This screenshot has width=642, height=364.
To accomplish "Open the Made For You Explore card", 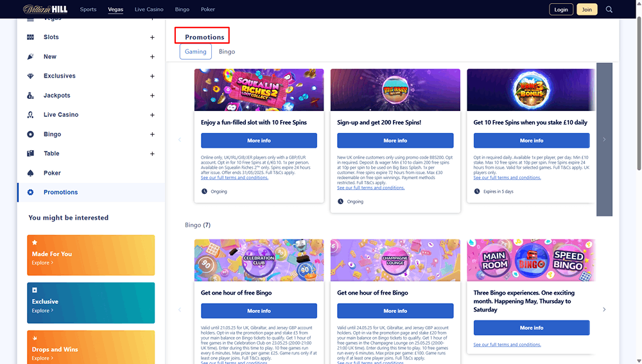I will (91, 255).
